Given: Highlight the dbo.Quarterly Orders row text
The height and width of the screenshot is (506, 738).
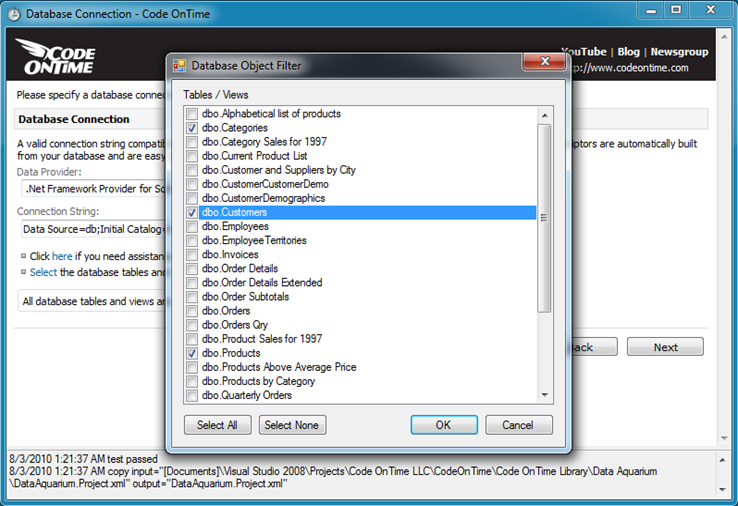Looking at the screenshot, I should click(247, 395).
